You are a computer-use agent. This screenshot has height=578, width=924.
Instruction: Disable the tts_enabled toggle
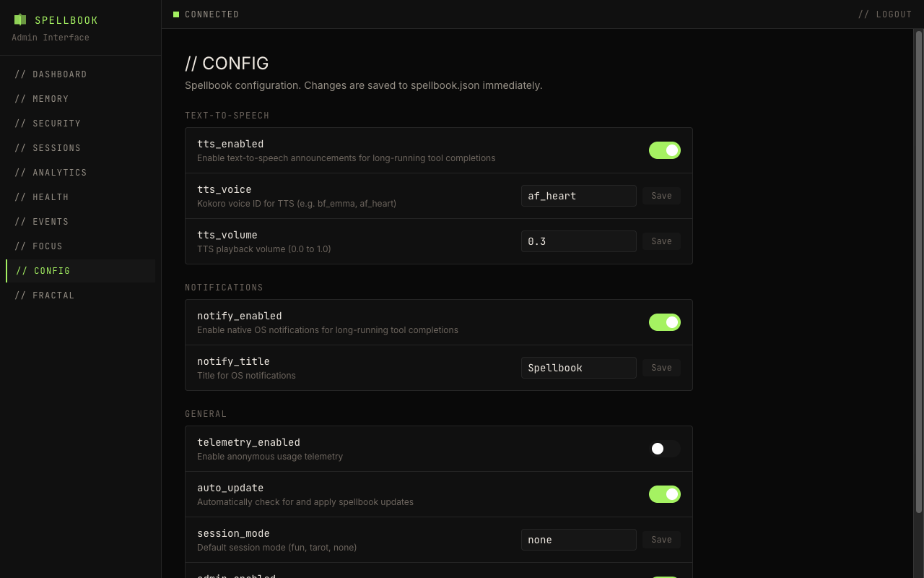click(664, 150)
